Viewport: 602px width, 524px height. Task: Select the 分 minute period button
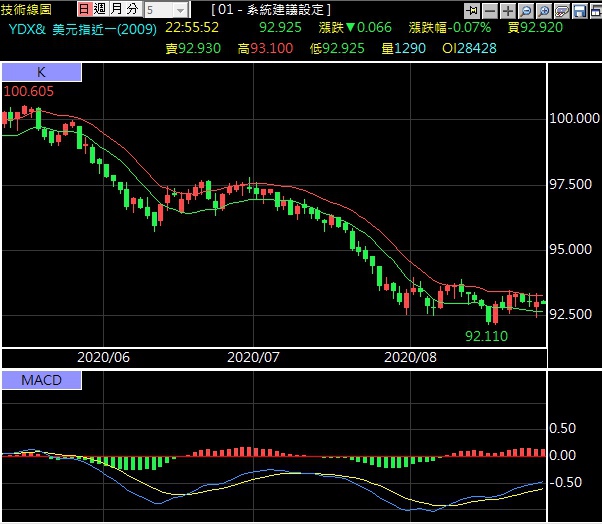[133, 9]
